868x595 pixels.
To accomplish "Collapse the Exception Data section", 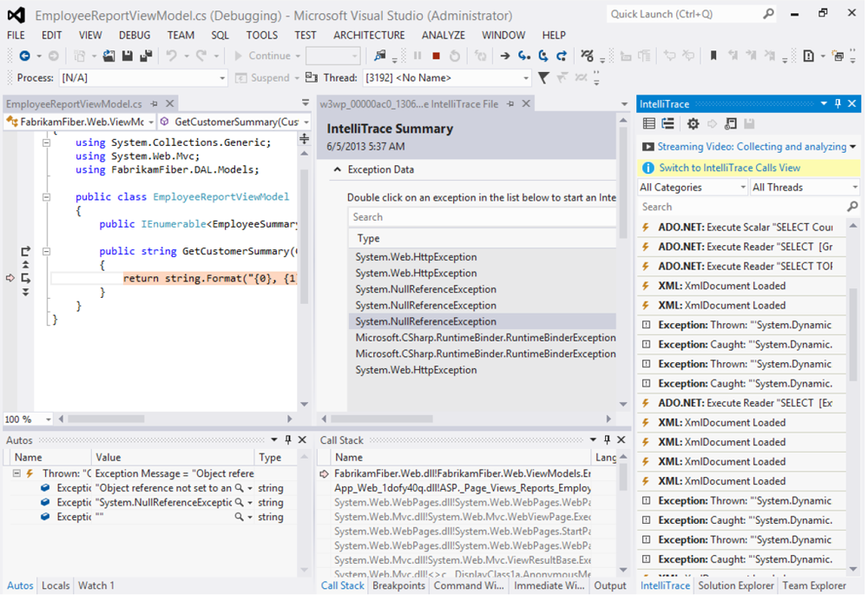I will (337, 170).
